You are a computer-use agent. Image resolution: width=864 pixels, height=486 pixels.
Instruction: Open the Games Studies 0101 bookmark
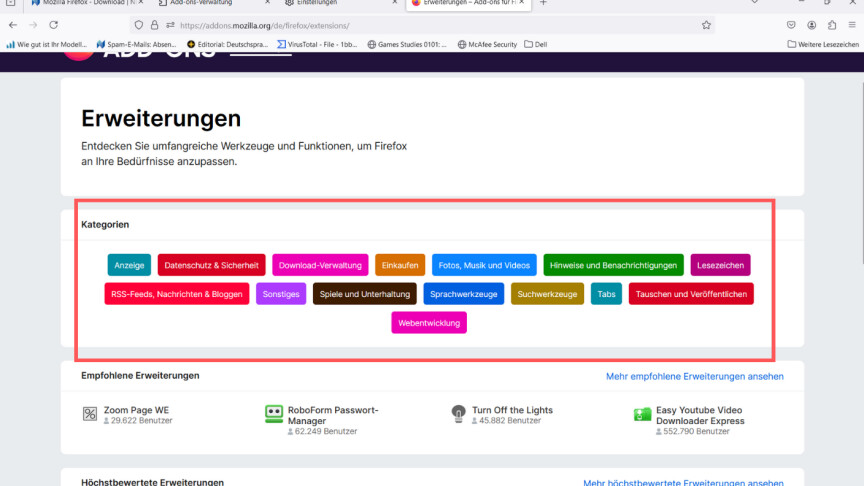click(x=407, y=44)
